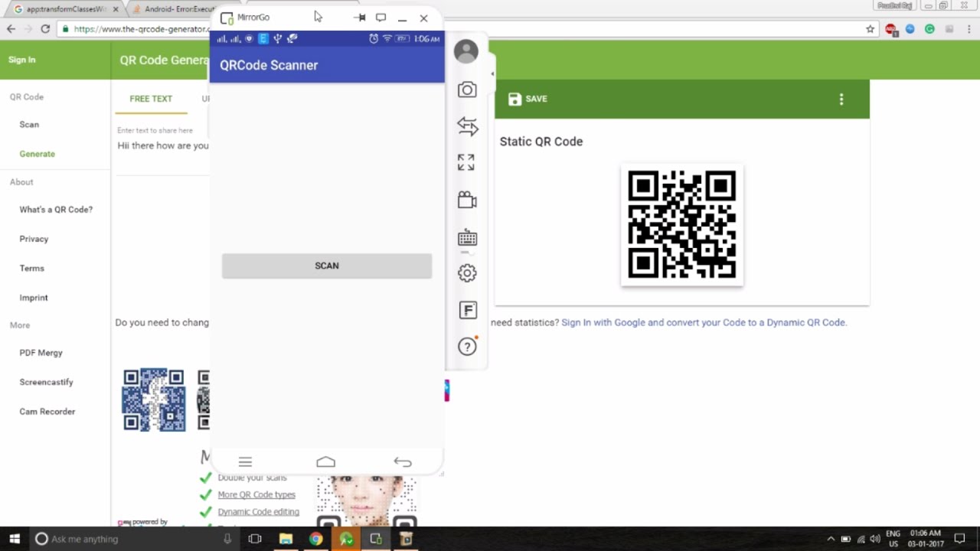Click the MirrorGo file transfer arrows icon
Viewport: 980px width, 551px height.
pyautogui.click(x=467, y=126)
